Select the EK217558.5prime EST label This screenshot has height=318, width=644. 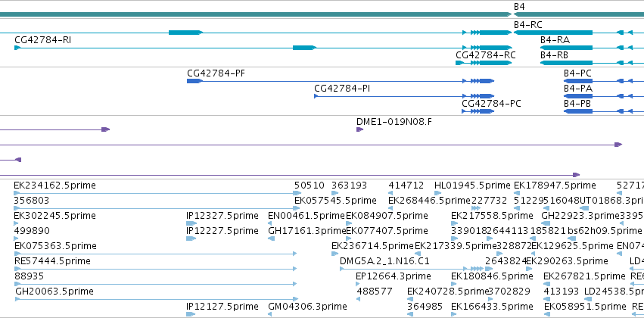pyautogui.click(x=492, y=216)
